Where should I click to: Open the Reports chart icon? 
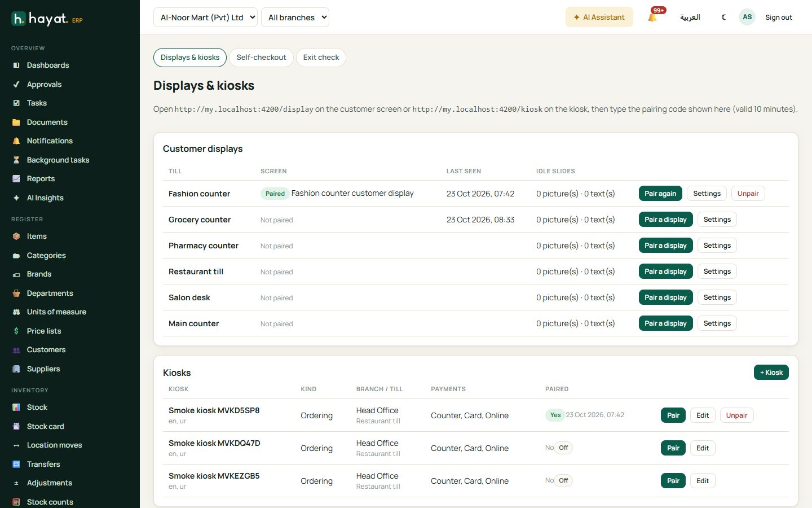(x=16, y=179)
